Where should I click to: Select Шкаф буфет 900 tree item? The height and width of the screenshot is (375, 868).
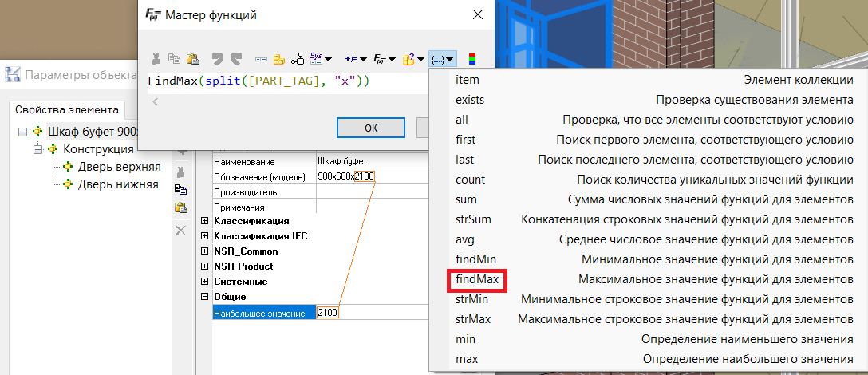pyautogui.click(x=93, y=132)
